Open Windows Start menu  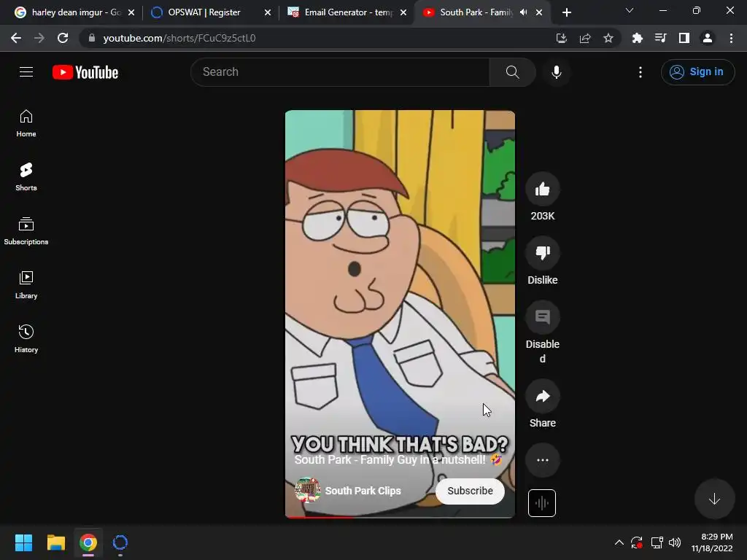(23, 542)
